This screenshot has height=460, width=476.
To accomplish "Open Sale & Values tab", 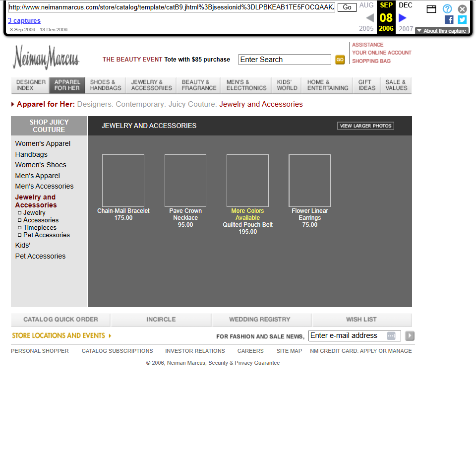I will click(396, 85).
